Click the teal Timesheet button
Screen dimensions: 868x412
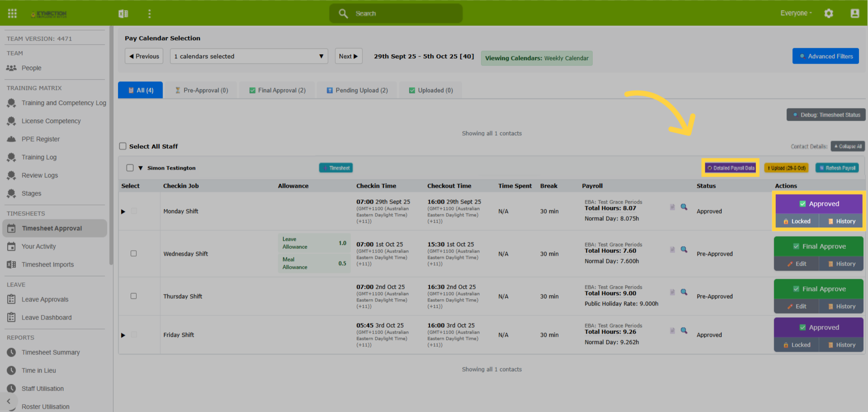coord(336,168)
